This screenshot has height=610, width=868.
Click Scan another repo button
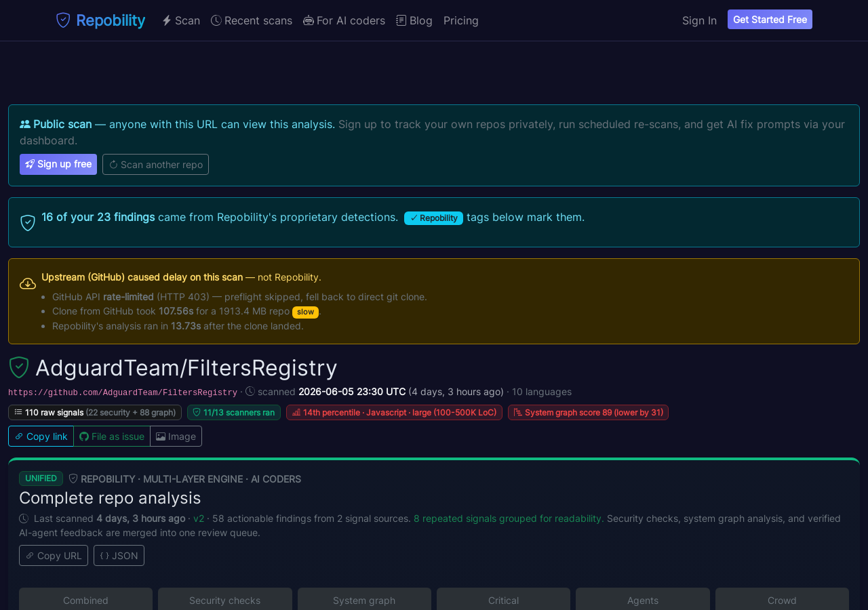[155, 164]
